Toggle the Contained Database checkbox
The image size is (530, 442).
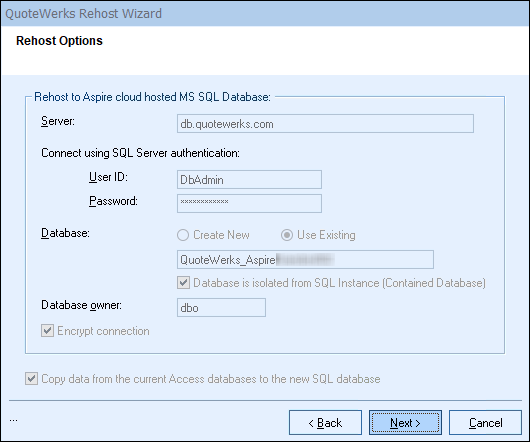click(x=184, y=283)
